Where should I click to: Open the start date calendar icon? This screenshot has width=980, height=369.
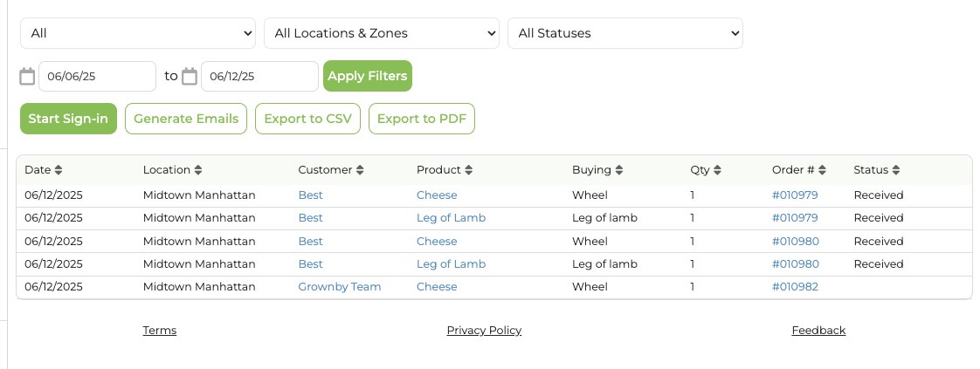[27, 77]
